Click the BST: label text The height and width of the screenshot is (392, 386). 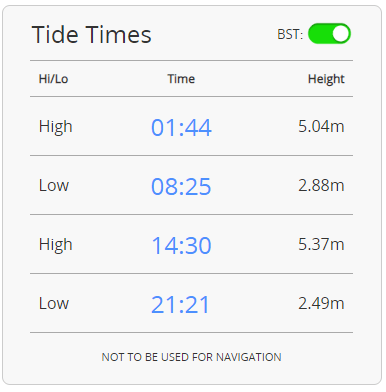point(290,34)
